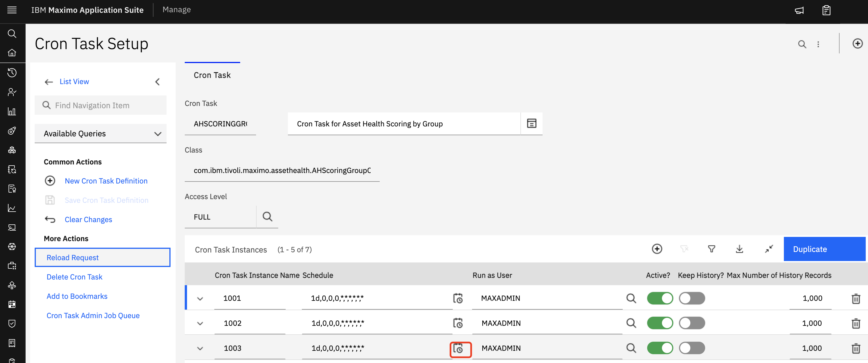Click IBM Maximo Application Suite title

pos(87,10)
